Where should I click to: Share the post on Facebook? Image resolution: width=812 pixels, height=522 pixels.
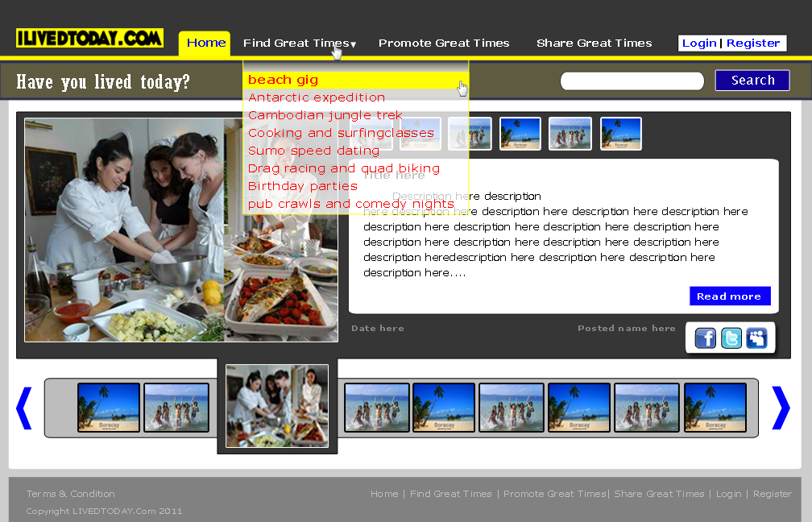point(704,338)
